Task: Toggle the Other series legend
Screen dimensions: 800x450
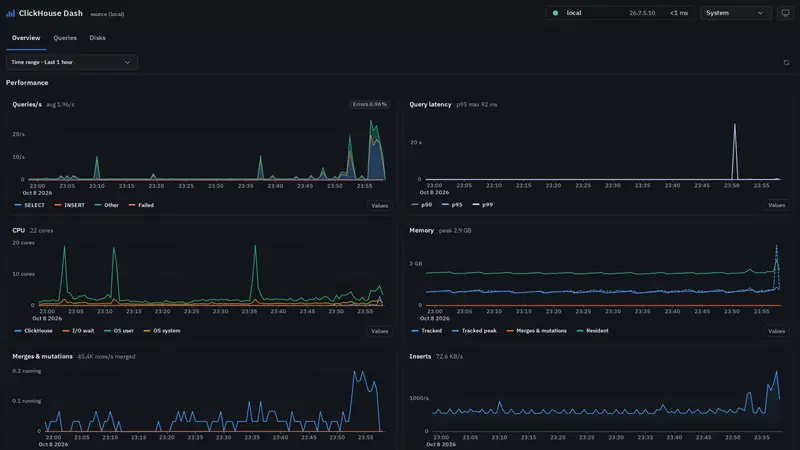Action: tap(107, 205)
